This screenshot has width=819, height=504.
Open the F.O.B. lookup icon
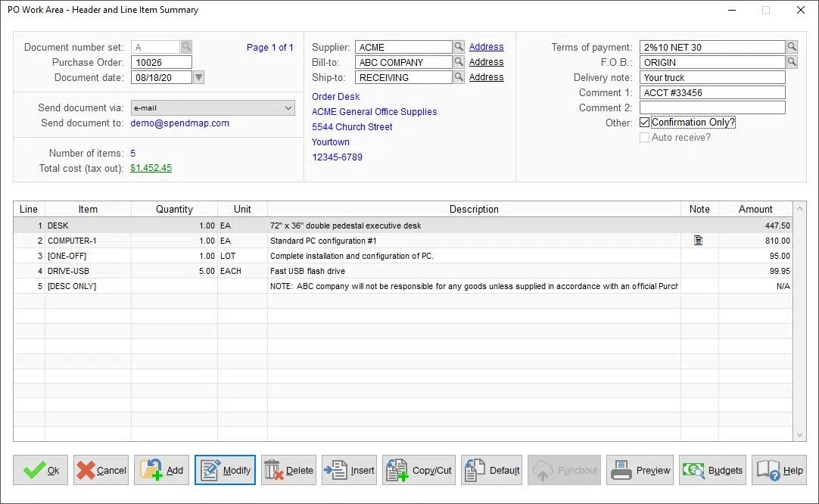[x=792, y=61]
